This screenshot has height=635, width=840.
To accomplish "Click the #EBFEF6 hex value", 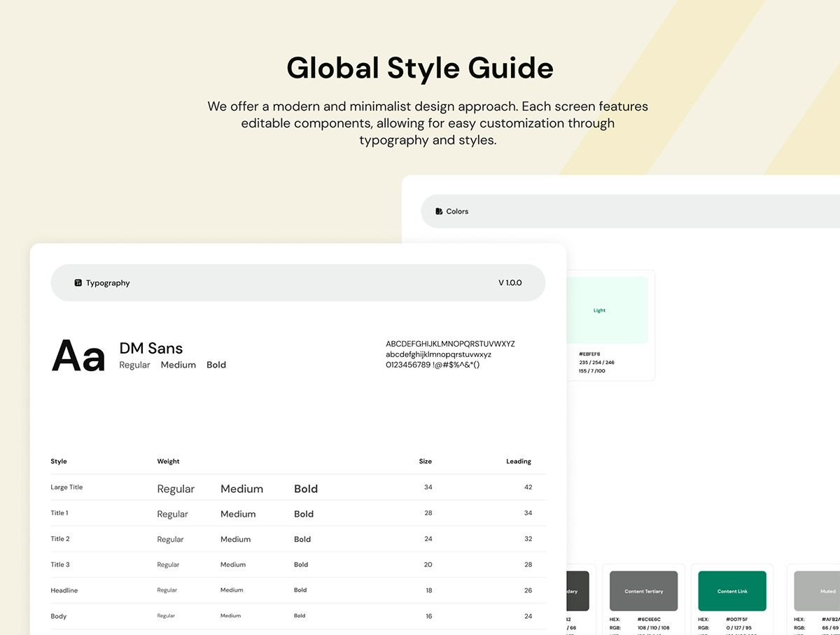I will pyautogui.click(x=589, y=354).
